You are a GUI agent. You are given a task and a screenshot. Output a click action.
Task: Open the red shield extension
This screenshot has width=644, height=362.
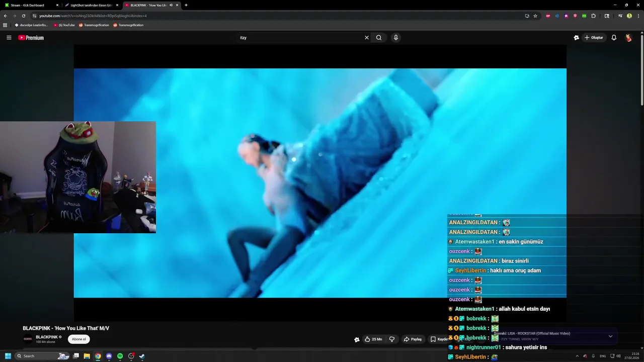[575, 16]
